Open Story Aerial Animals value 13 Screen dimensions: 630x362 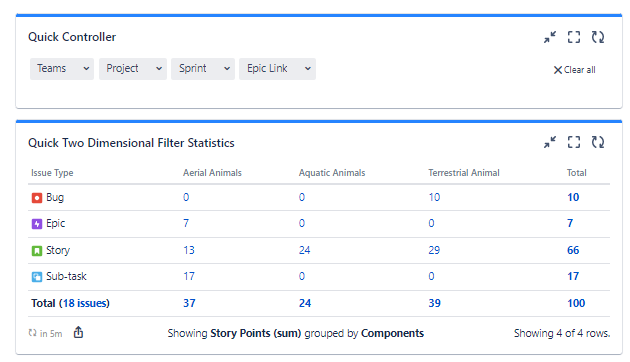(x=189, y=250)
